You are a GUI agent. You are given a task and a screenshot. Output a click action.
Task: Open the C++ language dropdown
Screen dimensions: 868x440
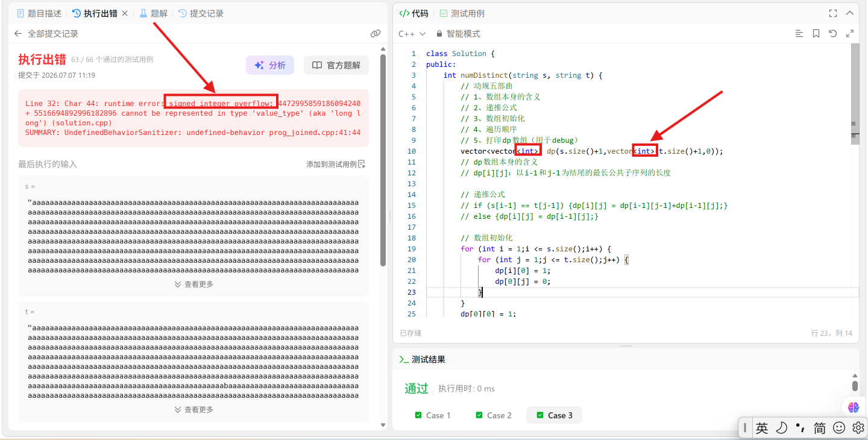pos(412,34)
